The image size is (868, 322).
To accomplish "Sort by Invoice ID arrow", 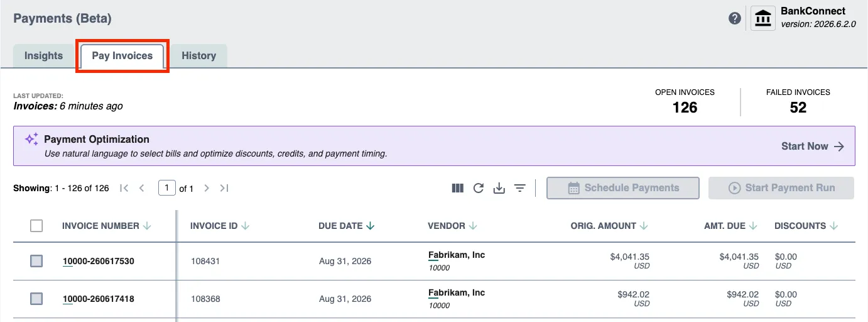I will [246, 226].
